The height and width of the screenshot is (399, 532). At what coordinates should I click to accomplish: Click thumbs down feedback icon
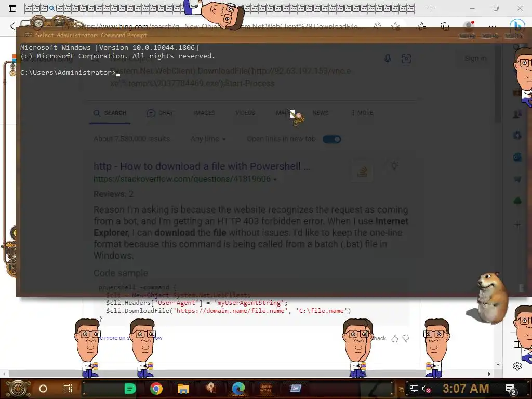point(406,338)
